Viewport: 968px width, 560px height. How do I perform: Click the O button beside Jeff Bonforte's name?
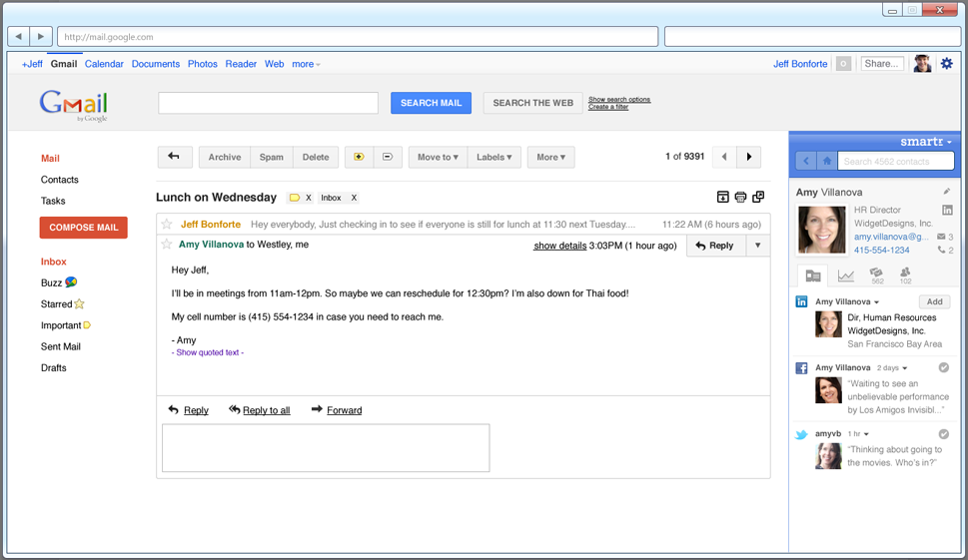[x=843, y=64]
